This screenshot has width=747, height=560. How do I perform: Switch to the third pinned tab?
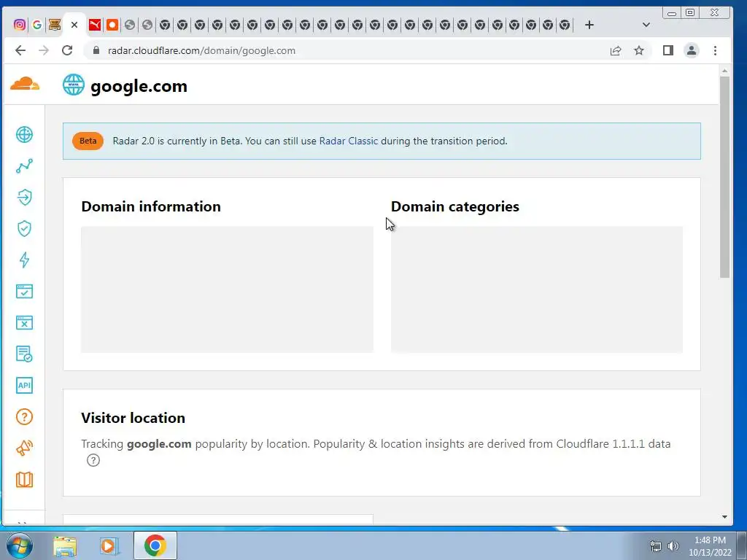point(55,25)
